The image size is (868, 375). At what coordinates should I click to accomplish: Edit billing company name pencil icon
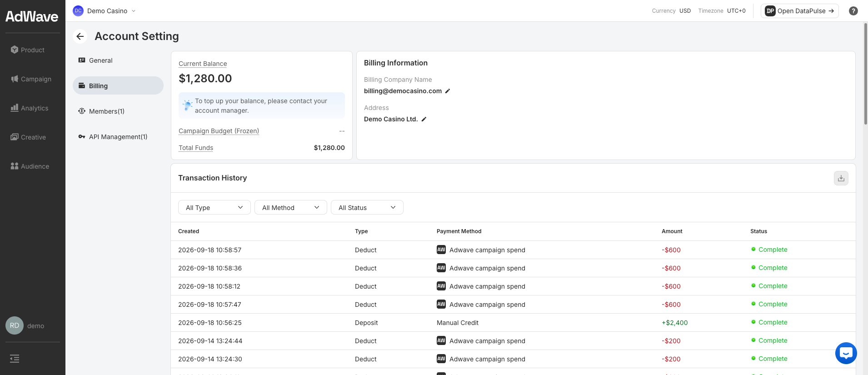(x=448, y=91)
